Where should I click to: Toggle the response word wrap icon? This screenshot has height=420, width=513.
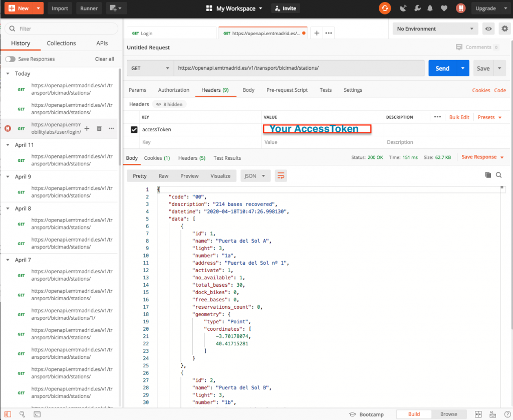point(281,176)
